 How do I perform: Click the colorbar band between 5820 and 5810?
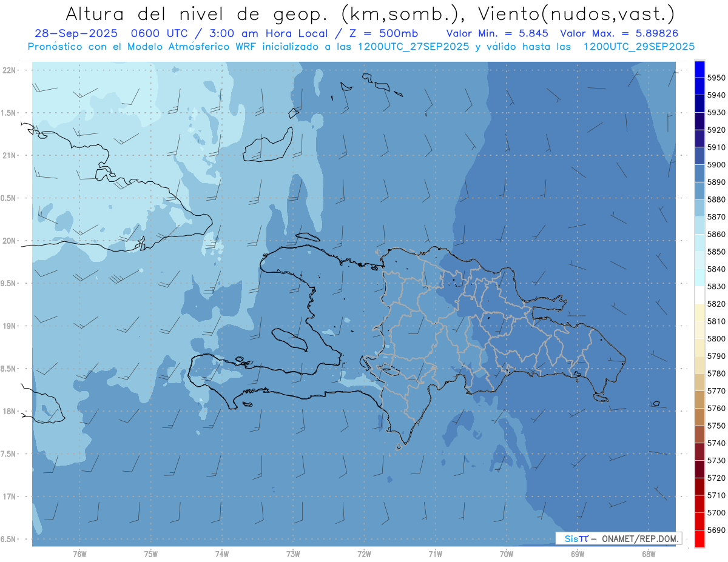tap(699, 312)
